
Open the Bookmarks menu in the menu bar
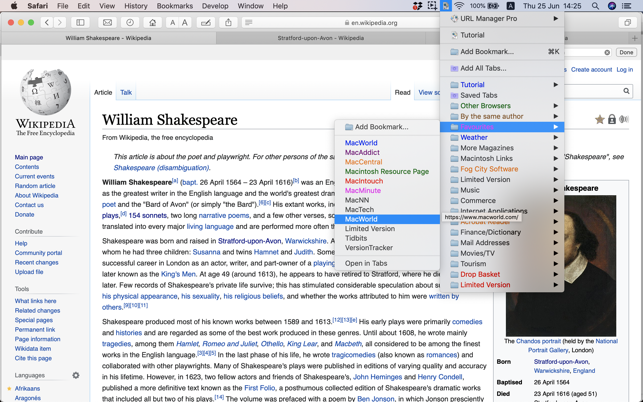click(x=174, y=6)
